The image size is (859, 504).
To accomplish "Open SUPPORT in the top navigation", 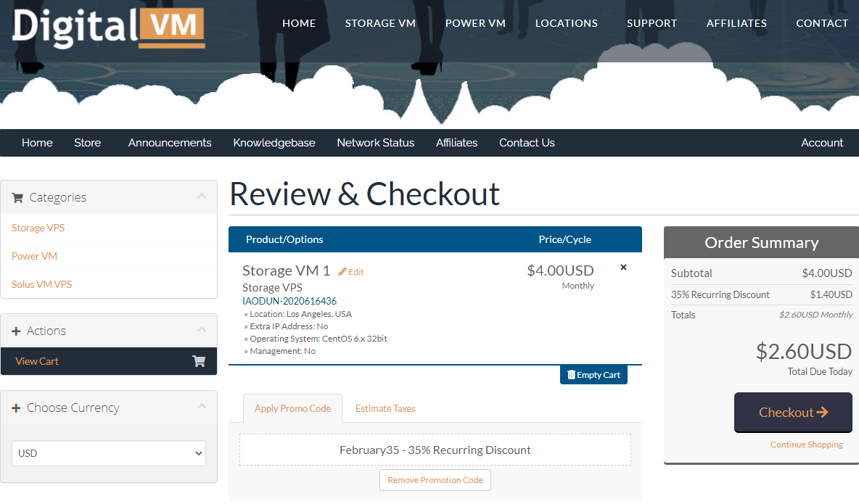I will [652, 23].
